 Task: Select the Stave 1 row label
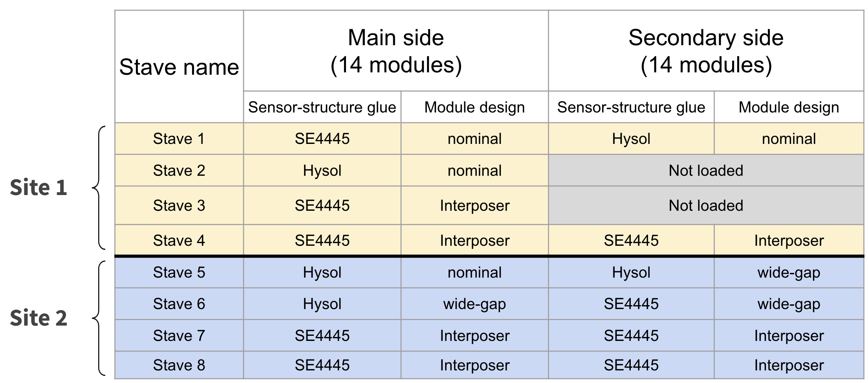click(179, 139)
